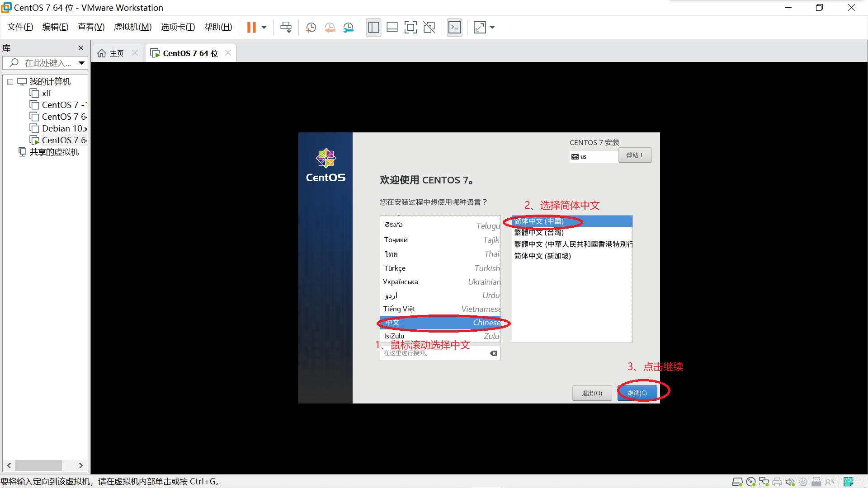Screen dimensions: 868x488
Task: Collapse the 我的计算机 tree node
Action: [10, 82]
